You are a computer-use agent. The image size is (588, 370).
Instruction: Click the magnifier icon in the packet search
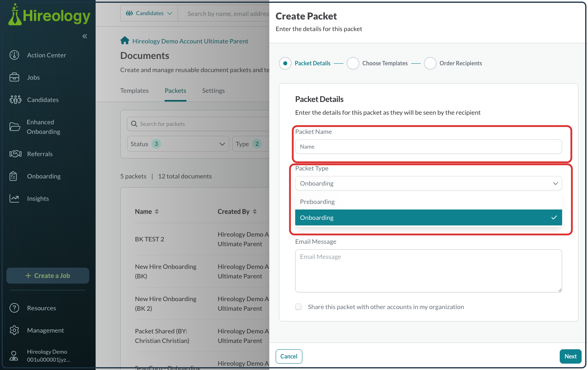coord(134,124)
